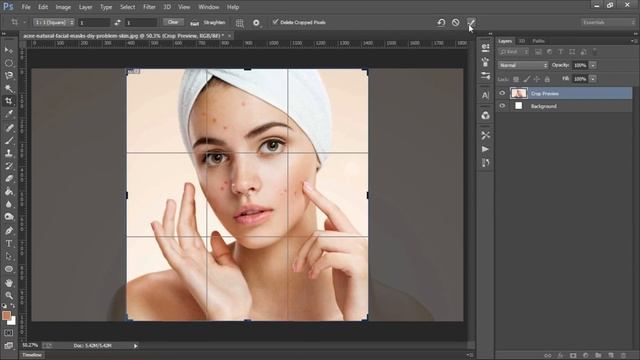Toggle Quick Mask mode icon

(9, 333)
